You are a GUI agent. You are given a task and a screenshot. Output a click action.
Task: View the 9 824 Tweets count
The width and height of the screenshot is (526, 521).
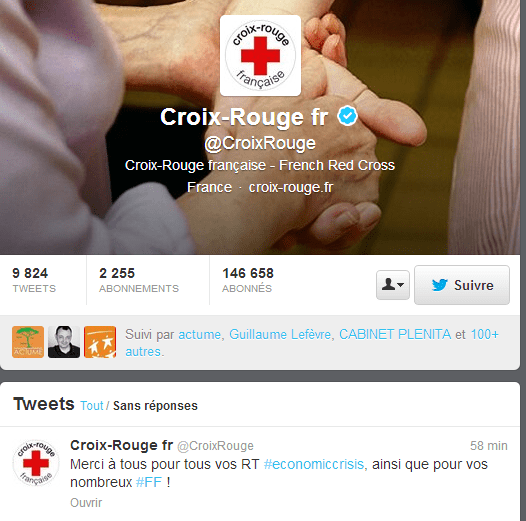(x=34, y=280)
